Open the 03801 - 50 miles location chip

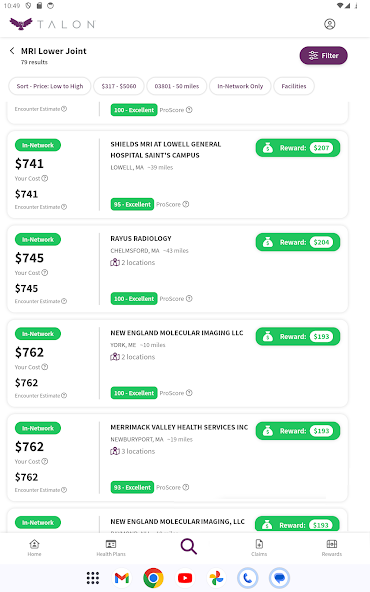(x=177, y=86)
